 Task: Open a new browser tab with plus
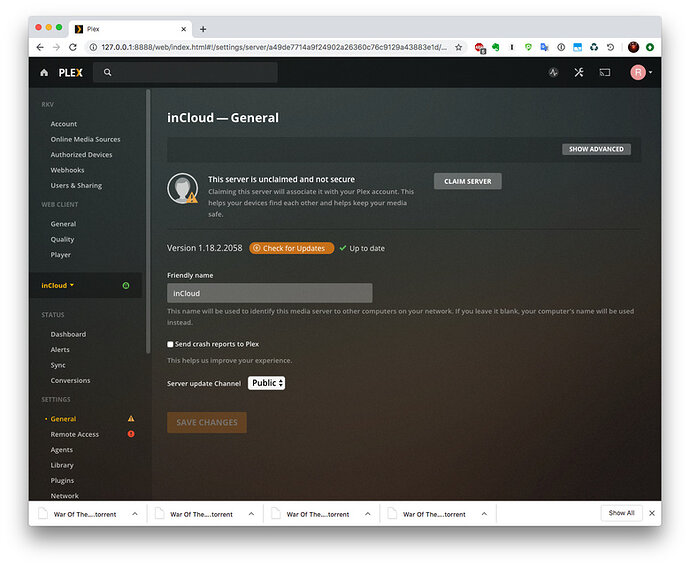pyautogui.click(x=203, y=29)
